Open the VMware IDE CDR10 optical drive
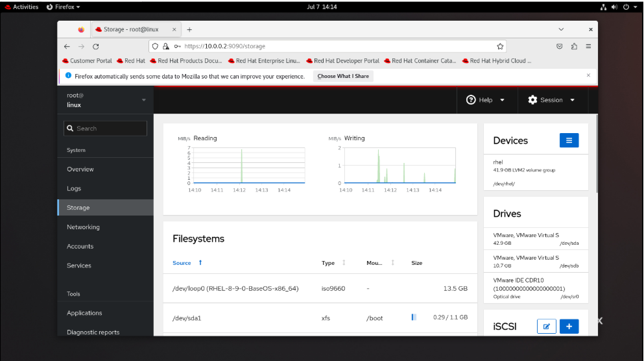 [536, 288]
